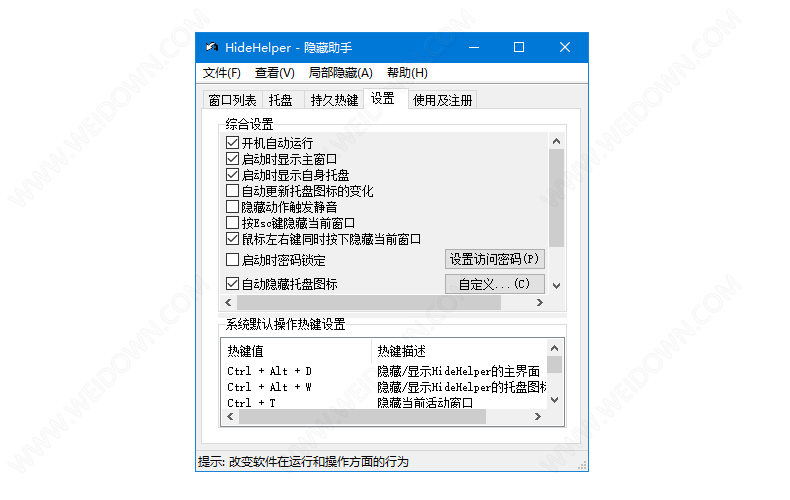Open the 帮助(H) menu
This screenshot has width=790, height=500.
pos(407,73)
